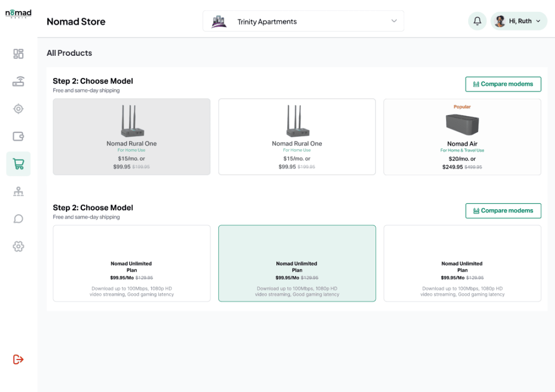Click Ruth's profile avatar thumbnail

pyautogui.click(x=499, y=21)
